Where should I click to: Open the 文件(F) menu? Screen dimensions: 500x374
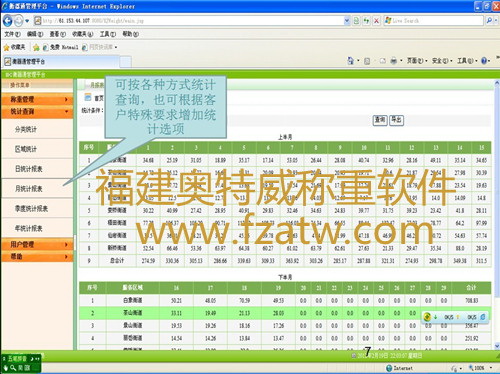12,34
